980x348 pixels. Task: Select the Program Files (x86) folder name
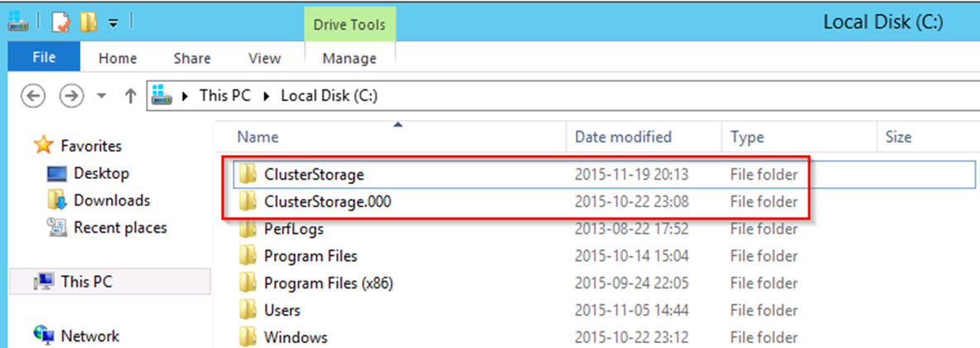pyautogui.click(x=328, y=283)
